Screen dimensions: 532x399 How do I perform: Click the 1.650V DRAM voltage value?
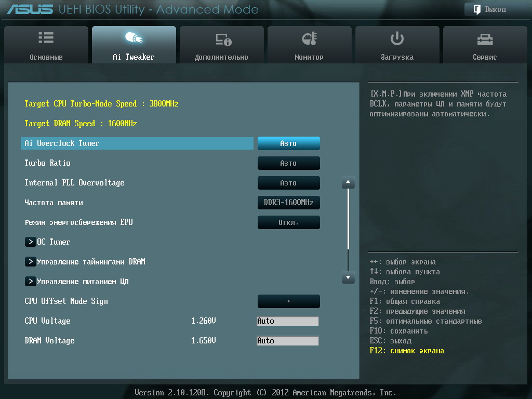(x=203, y=340)
